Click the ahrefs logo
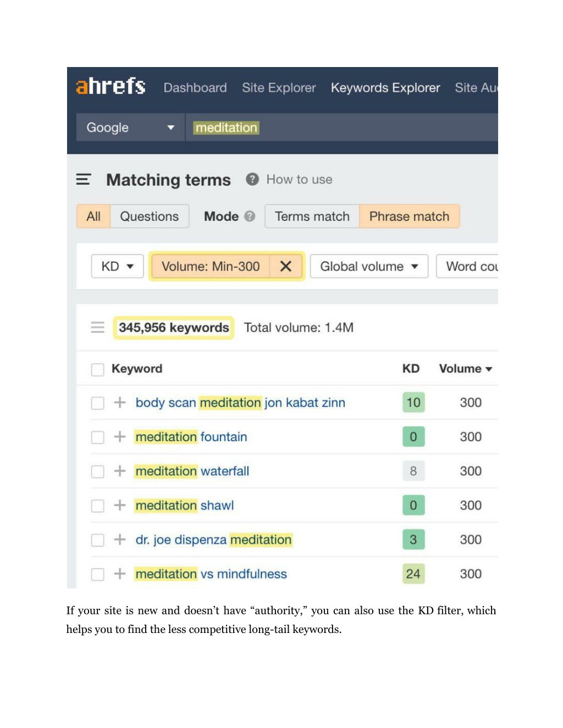The width and height of the screenshot is (563, 728). click(x=111, y=86)
